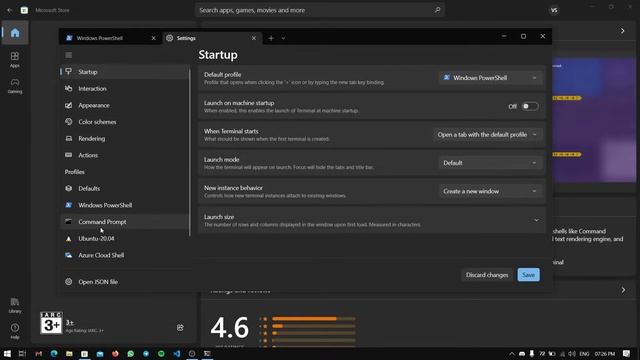Save the settings changes

click(x=528, y=275)
